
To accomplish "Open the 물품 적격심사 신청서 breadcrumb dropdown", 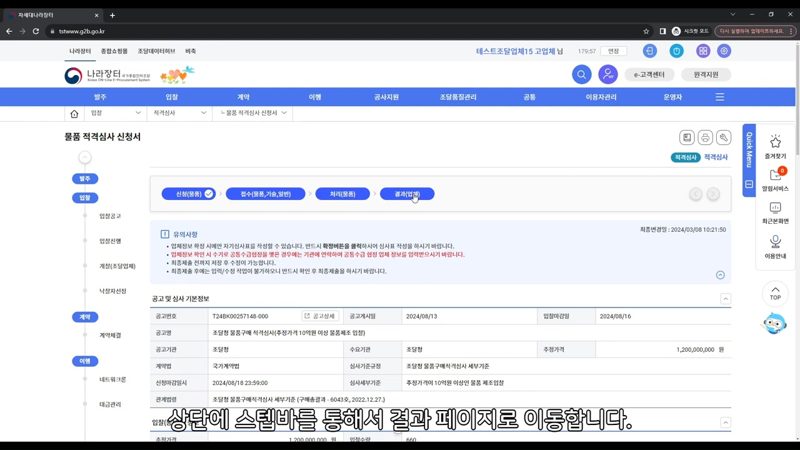I will pyautogui.click(x=253, y=113).
